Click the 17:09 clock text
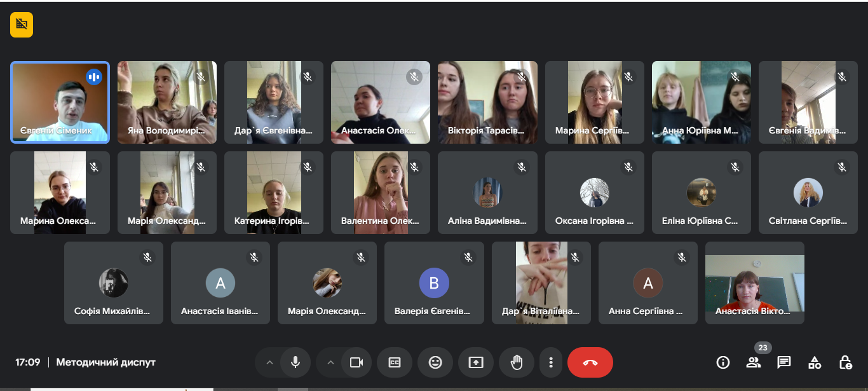The width and height of the screenshot is (868, 391). tap(28, 362)
